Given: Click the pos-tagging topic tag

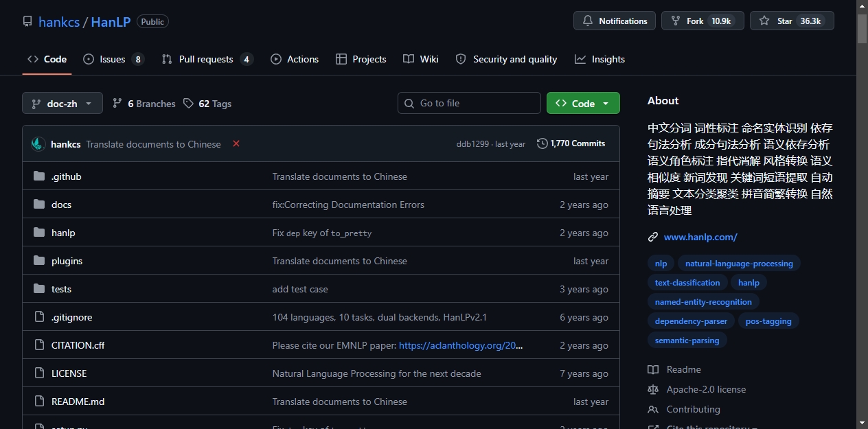Looking at the screenshot, I should click(768, 321).
